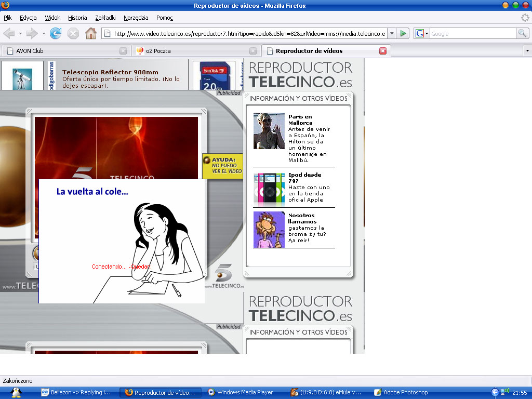Click the penguin start menu icon
The width and height of the screenshot is (532, 399).
tap(16, 392)
